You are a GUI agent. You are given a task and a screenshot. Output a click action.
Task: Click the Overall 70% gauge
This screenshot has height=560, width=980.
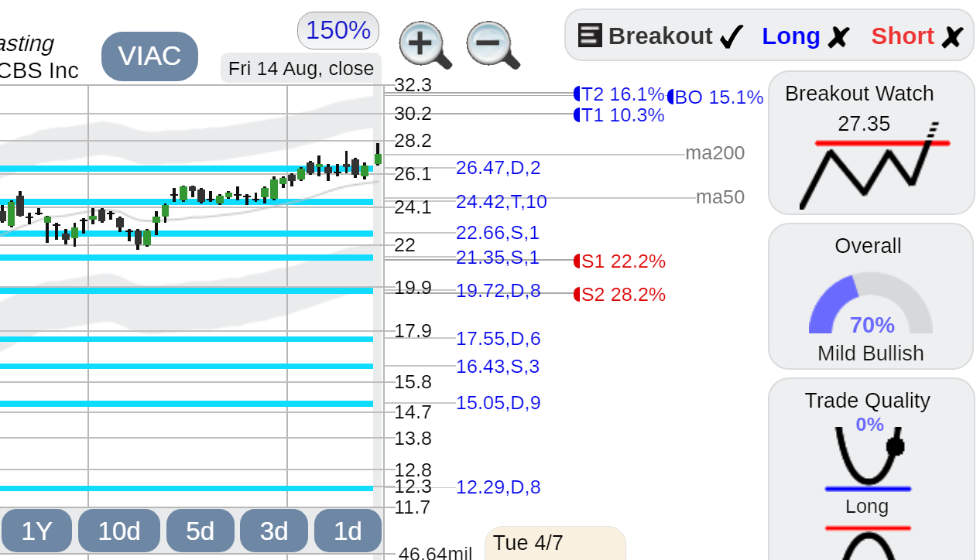[871, 303]
